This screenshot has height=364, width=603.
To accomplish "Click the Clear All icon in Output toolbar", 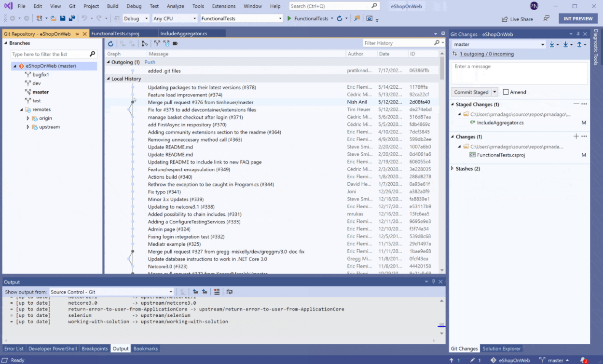I will click(217, 292).
